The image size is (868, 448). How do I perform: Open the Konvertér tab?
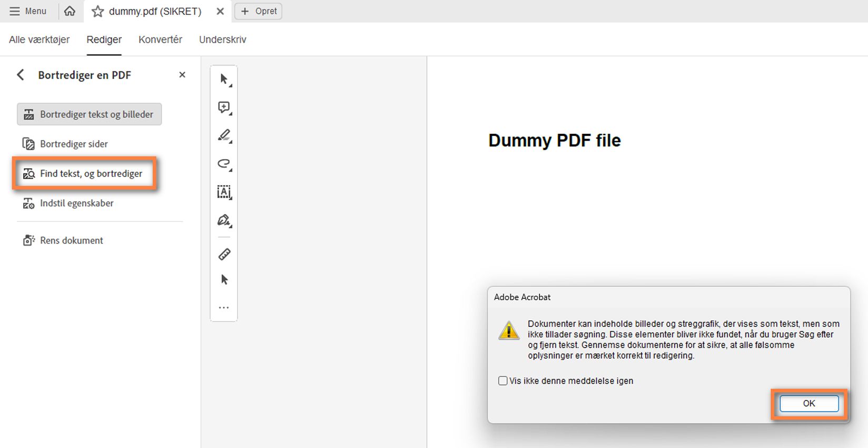tap(160, 40)
